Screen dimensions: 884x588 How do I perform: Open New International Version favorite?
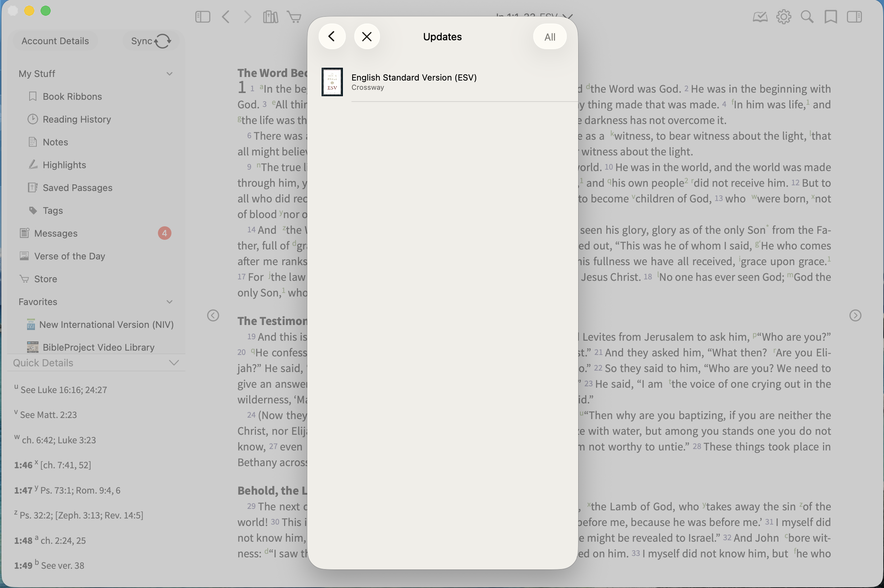[100, 324]
